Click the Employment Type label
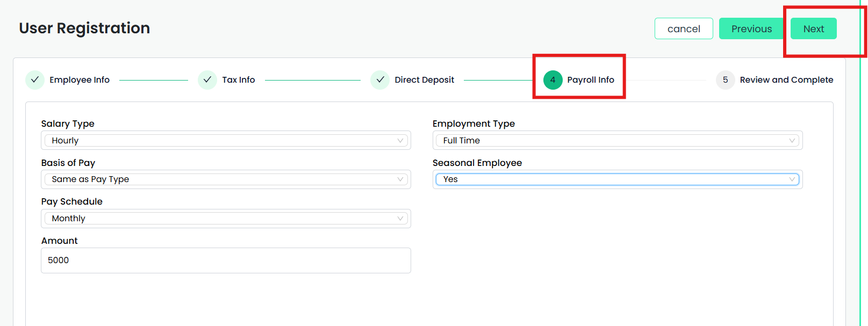 point(474,124)
